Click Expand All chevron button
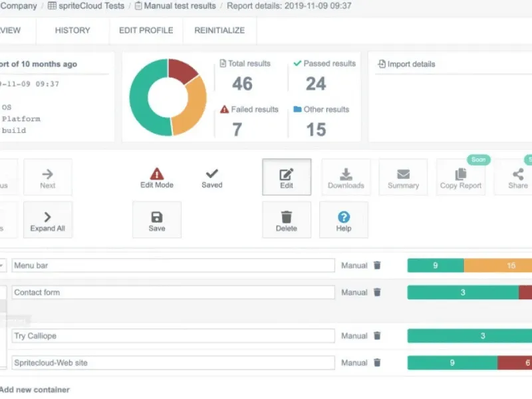This screenshot has width=532, height=399. pyautogui.click(x=47, y=220)
